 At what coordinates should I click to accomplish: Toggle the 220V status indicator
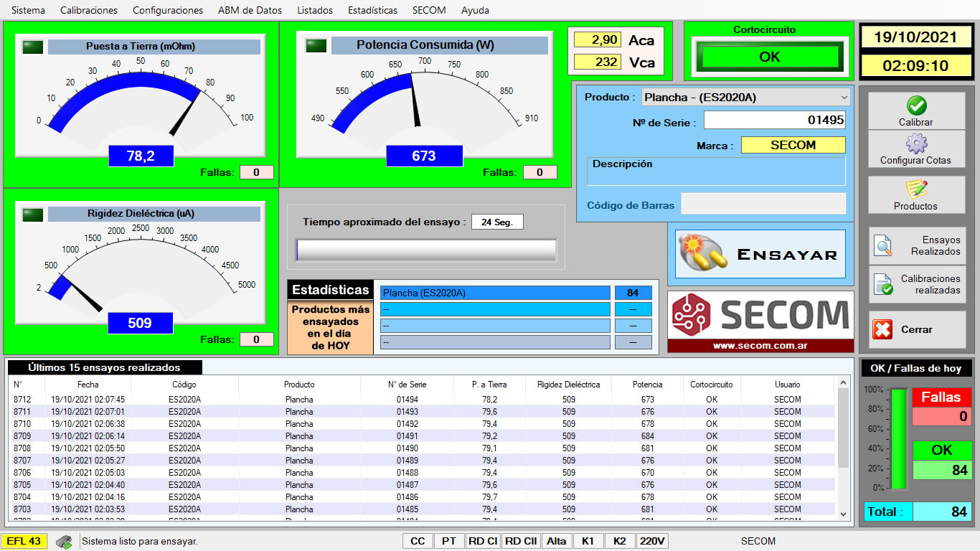[x=652, y=542]
